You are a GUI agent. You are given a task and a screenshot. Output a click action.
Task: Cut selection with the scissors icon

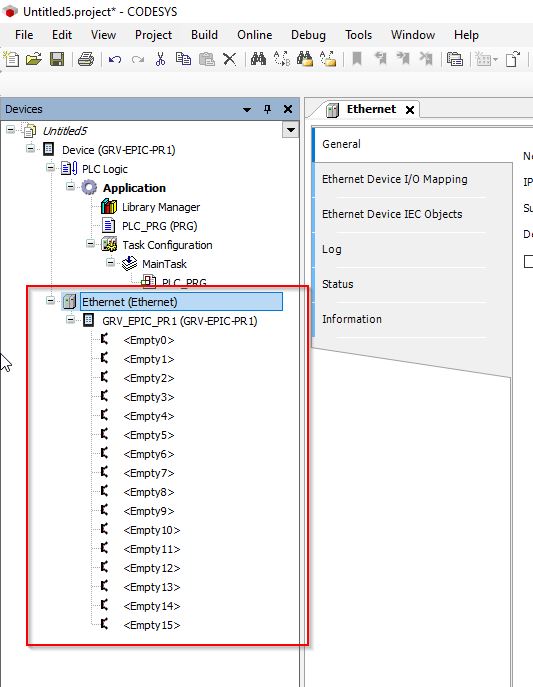(x=160, y=59)
